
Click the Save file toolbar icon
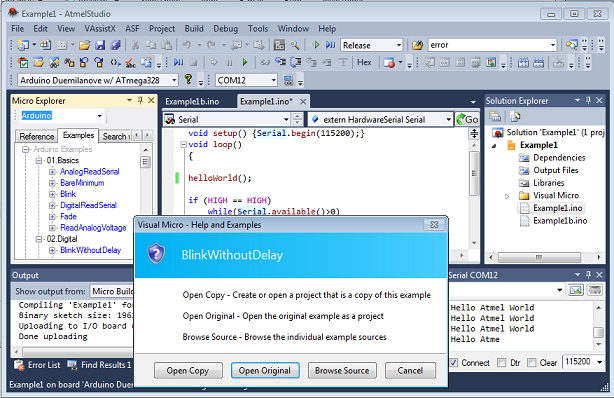[x=100, y=45]
